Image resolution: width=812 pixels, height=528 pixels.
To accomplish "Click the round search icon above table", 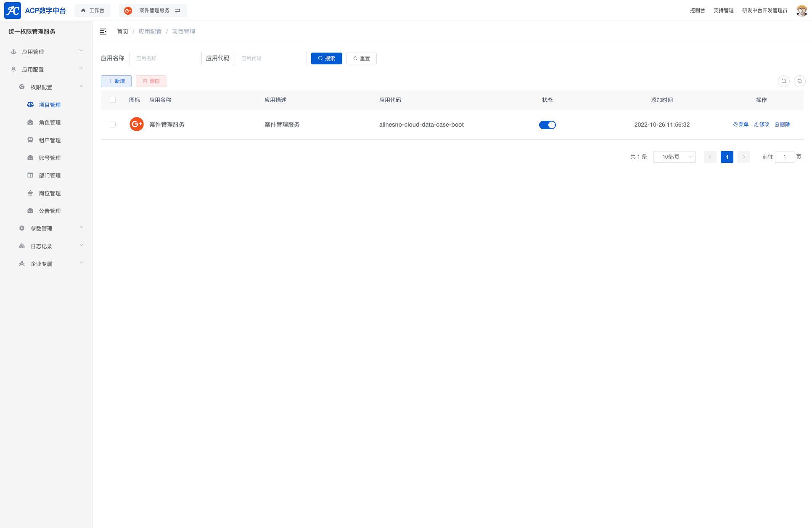I will click(x=783, y=81).
